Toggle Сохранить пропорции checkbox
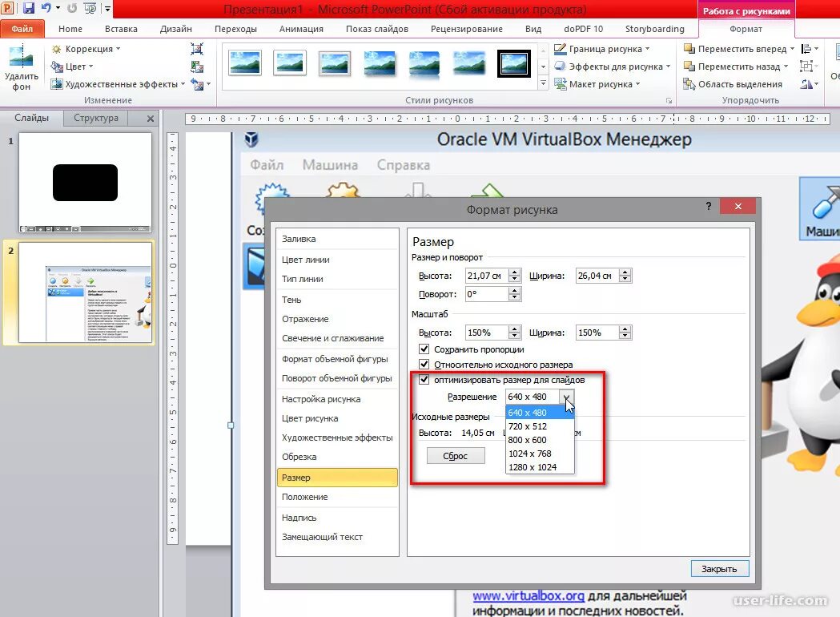This screenshot has width=840, height=617. (424, 349)
